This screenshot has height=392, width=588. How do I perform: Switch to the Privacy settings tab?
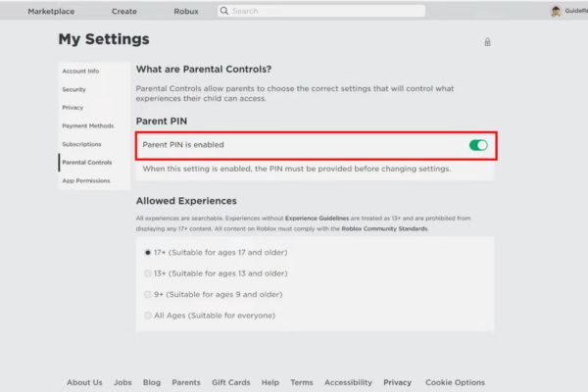pos(73,108)
